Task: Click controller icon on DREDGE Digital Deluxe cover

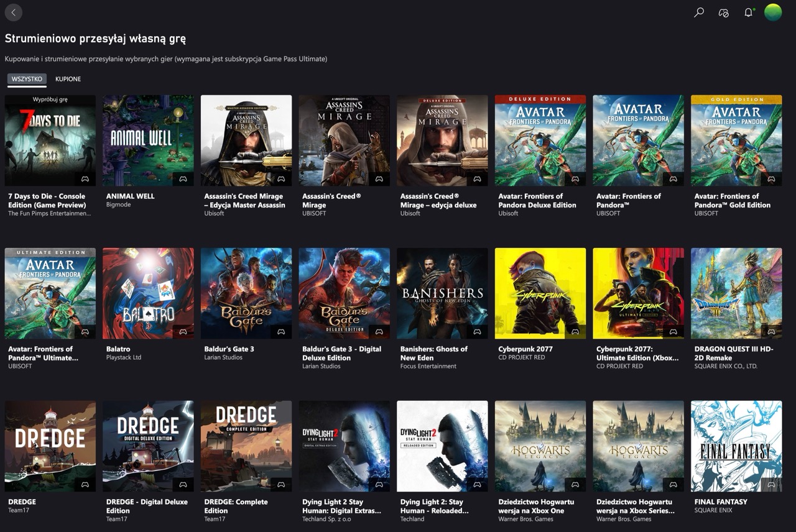Action: [x=183, y=485]
